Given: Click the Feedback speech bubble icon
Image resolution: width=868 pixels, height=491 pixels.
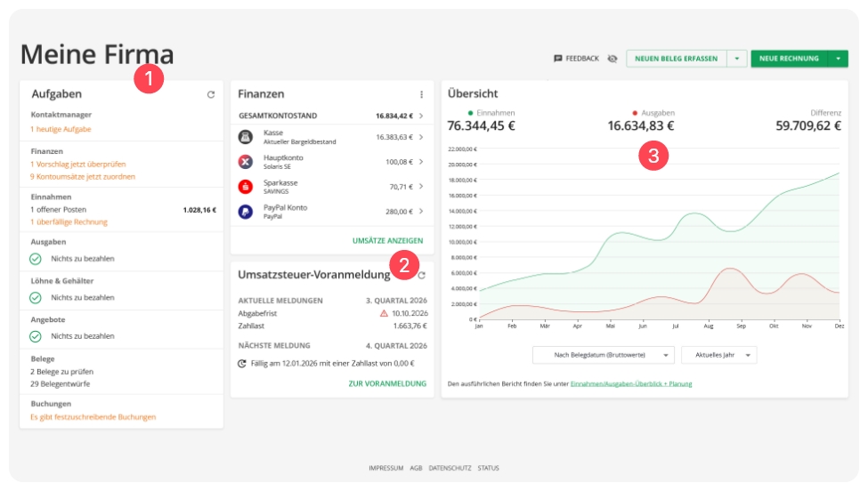Looking at the screenshot, I should (558, 59).
